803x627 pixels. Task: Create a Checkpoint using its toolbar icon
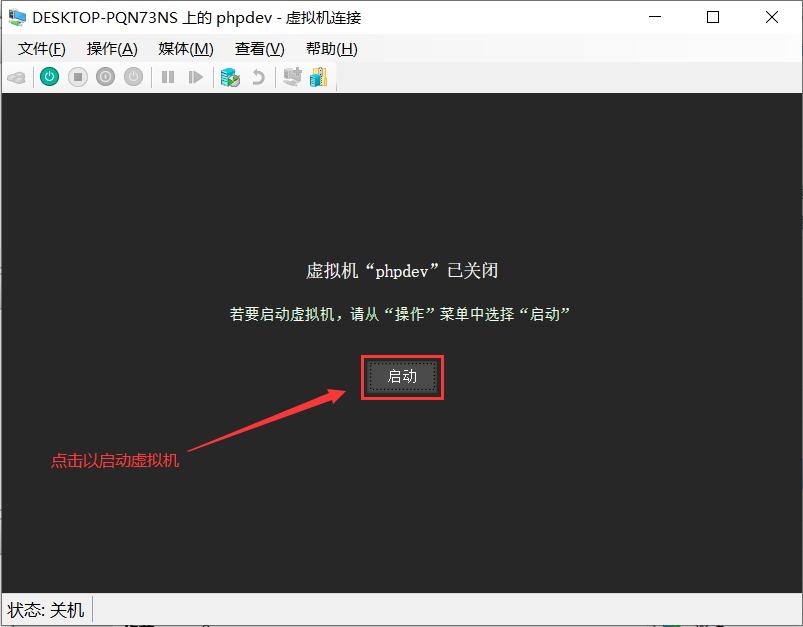point(229,76)
